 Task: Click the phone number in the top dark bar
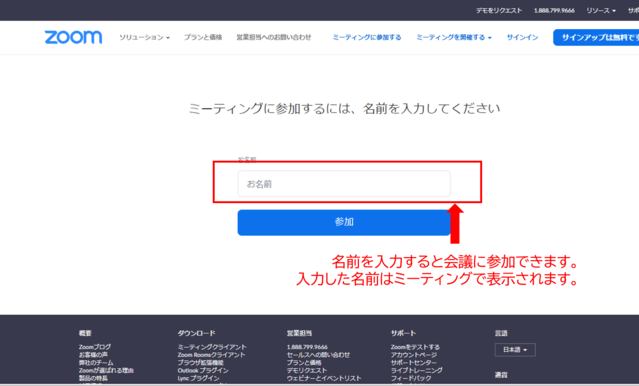point(554,11)
